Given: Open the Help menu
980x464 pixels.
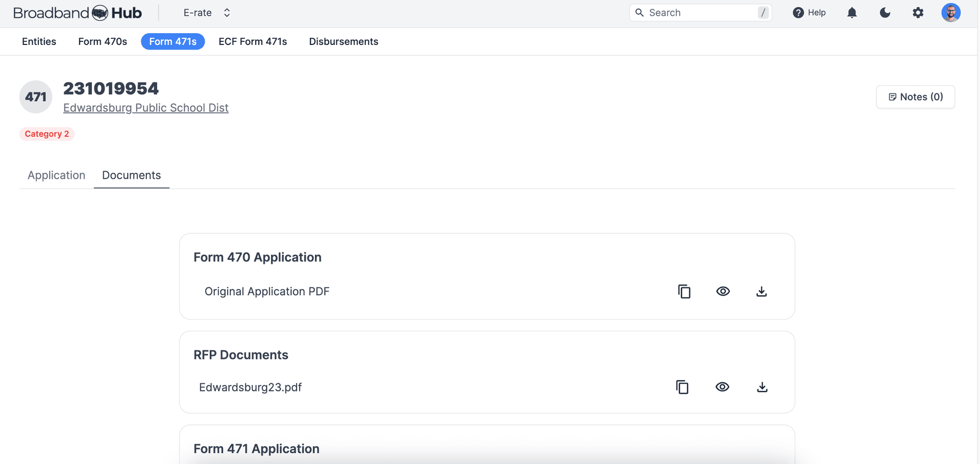Looking at the screenshot, I should tap(809, 12).
